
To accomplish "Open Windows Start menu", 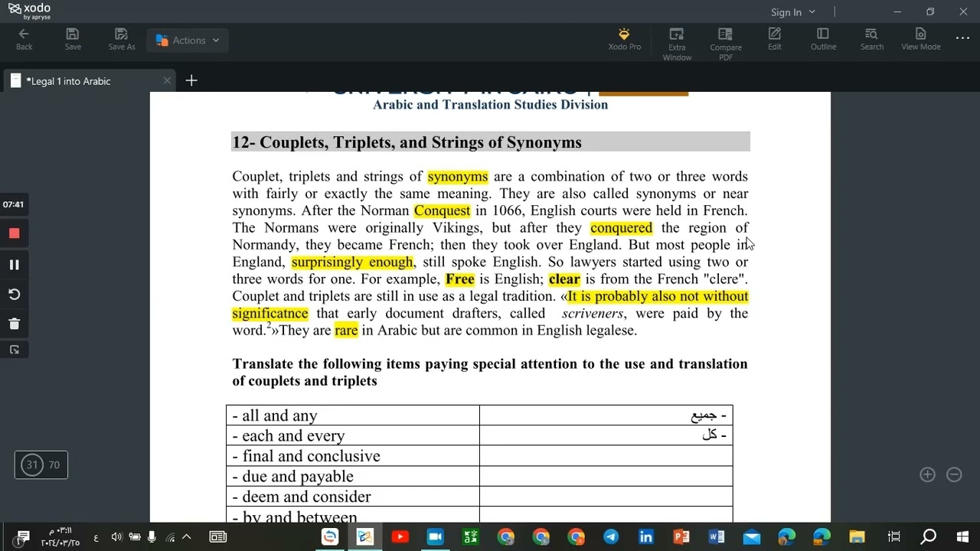I will [x=962, y=536].
